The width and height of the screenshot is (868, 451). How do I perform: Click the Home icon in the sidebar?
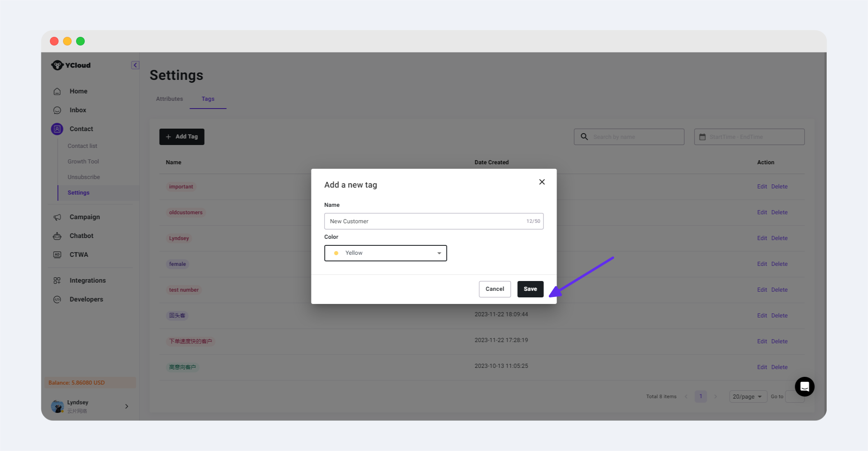pyautogui.click(x=57, y=91)
